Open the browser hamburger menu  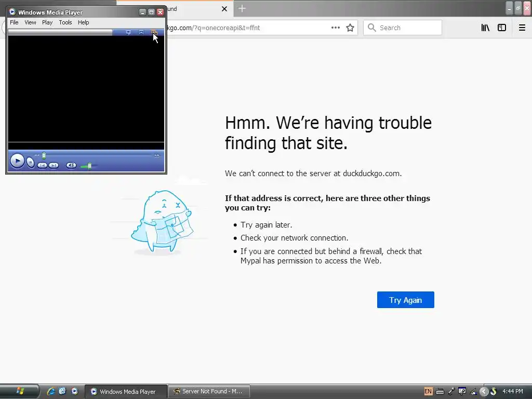click(x=522, y=28)
